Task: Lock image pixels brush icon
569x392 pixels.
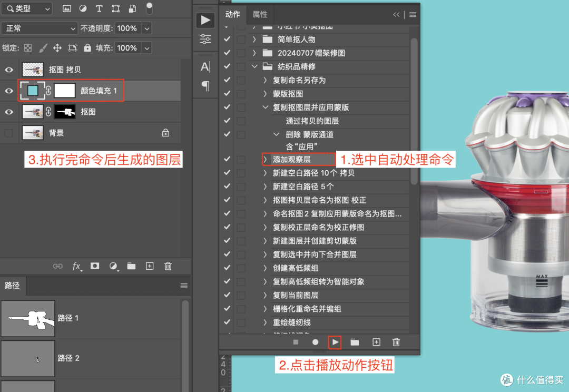Action: (43, 48)
